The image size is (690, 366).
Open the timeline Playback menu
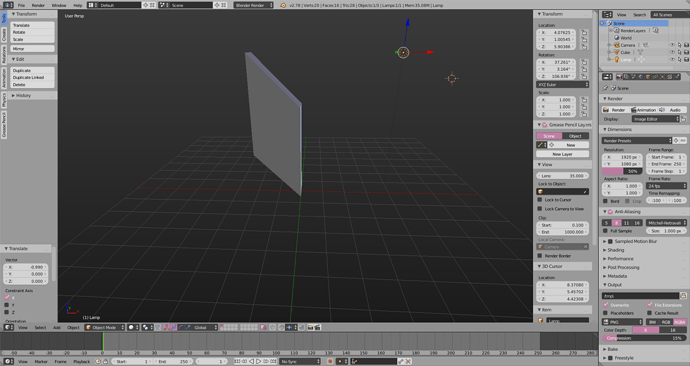click(x=81, y=362)
